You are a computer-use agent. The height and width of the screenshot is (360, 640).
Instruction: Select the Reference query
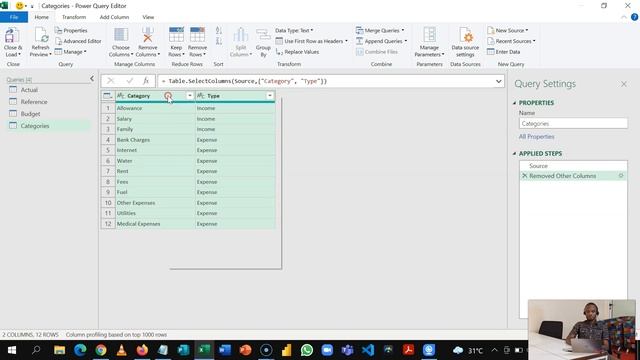tap(48, 102)
